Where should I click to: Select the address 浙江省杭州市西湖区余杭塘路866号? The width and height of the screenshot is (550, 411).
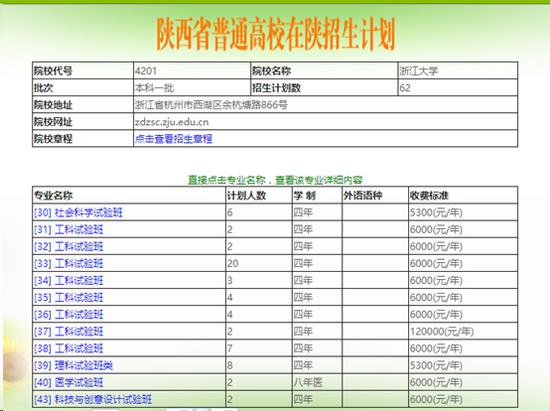[x=212, y=105]
